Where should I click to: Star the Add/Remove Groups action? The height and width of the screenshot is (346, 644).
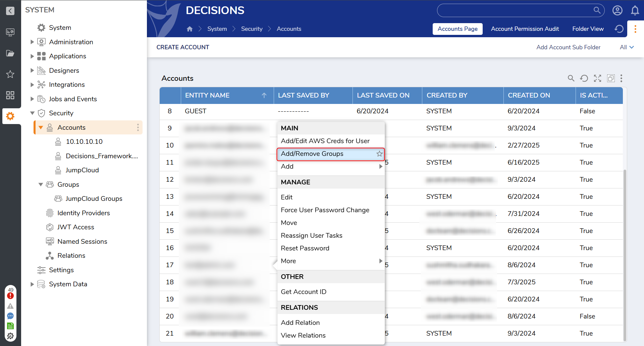[x=379, y=154]
